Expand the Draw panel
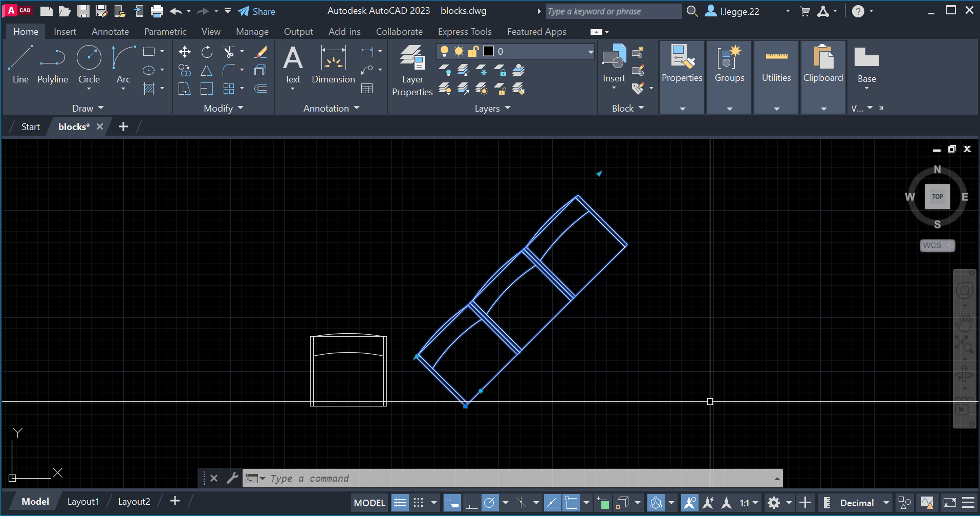 pyautogui.click(x=88, y=108)
